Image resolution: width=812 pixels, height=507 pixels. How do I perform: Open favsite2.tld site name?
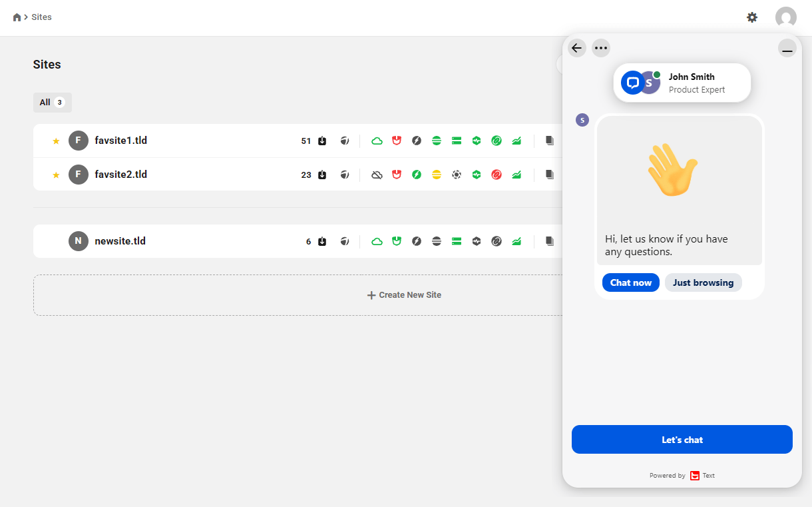click(121, 175)
